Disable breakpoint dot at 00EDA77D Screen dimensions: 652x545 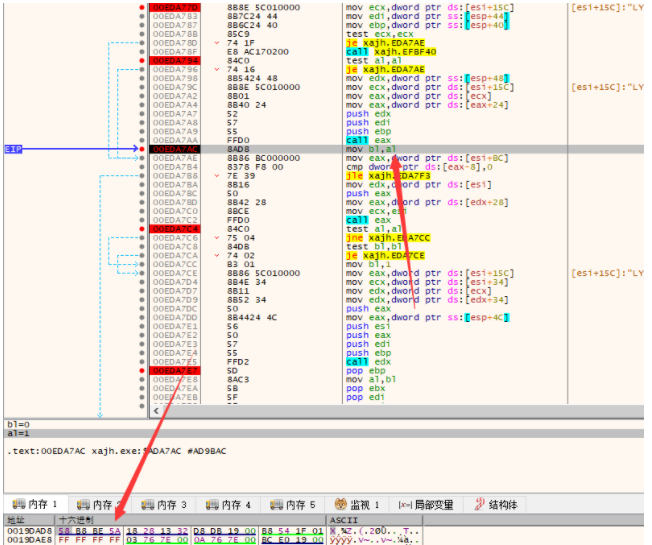(x=142, y=7)
